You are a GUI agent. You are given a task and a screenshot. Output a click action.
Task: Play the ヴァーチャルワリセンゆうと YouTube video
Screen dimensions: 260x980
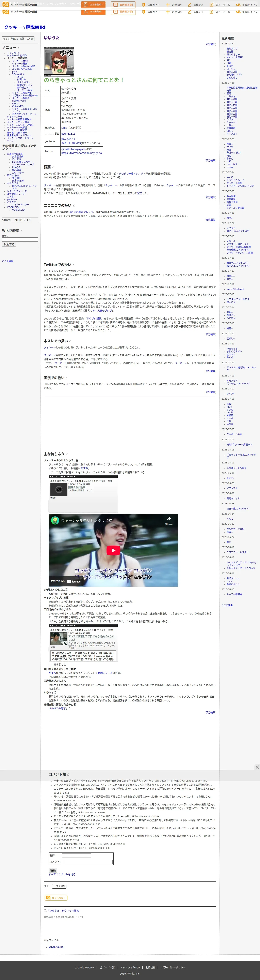click(x=113, y=550)
